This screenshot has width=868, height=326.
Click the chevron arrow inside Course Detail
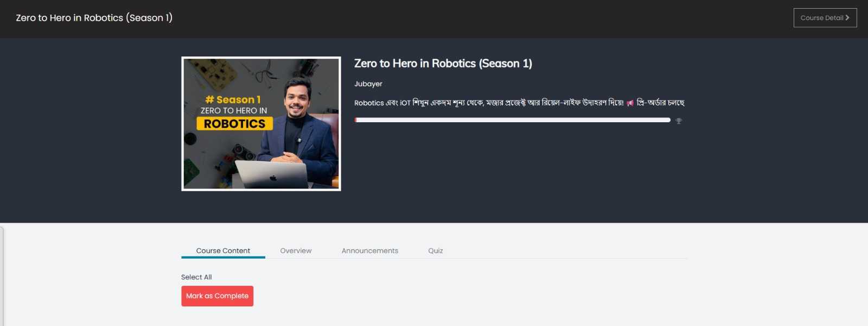tap(847, 17)
